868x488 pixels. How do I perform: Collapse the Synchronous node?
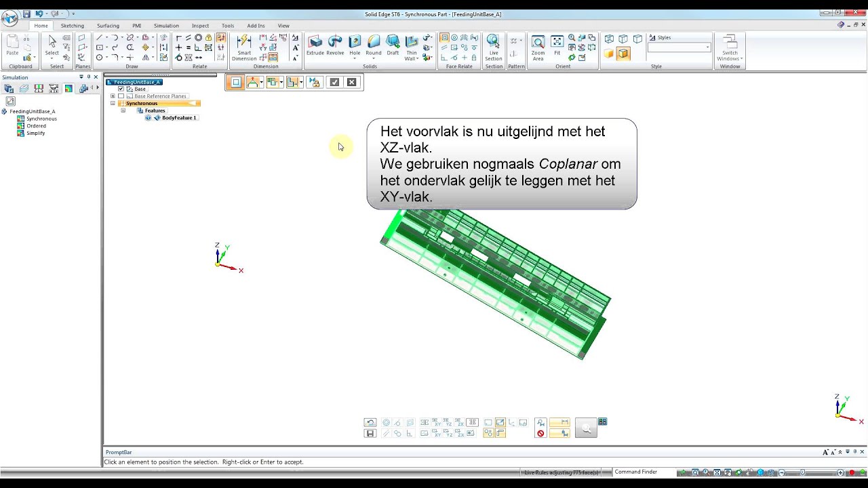[x=113, y=104]
